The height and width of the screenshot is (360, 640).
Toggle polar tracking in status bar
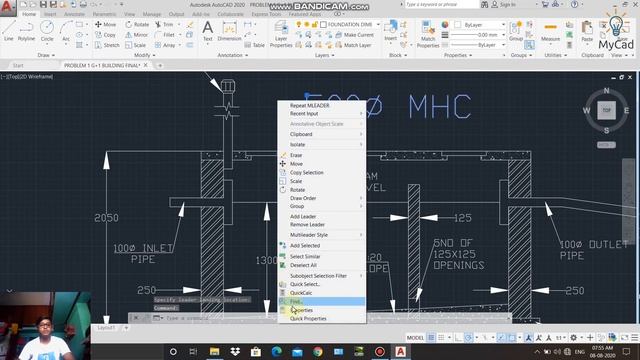coord(468,338)
